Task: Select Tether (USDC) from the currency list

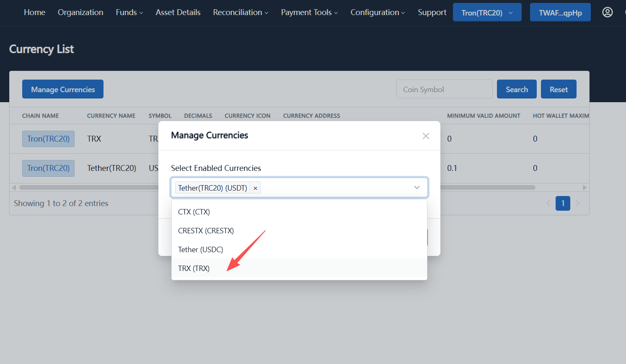Action: coord(200,249)
